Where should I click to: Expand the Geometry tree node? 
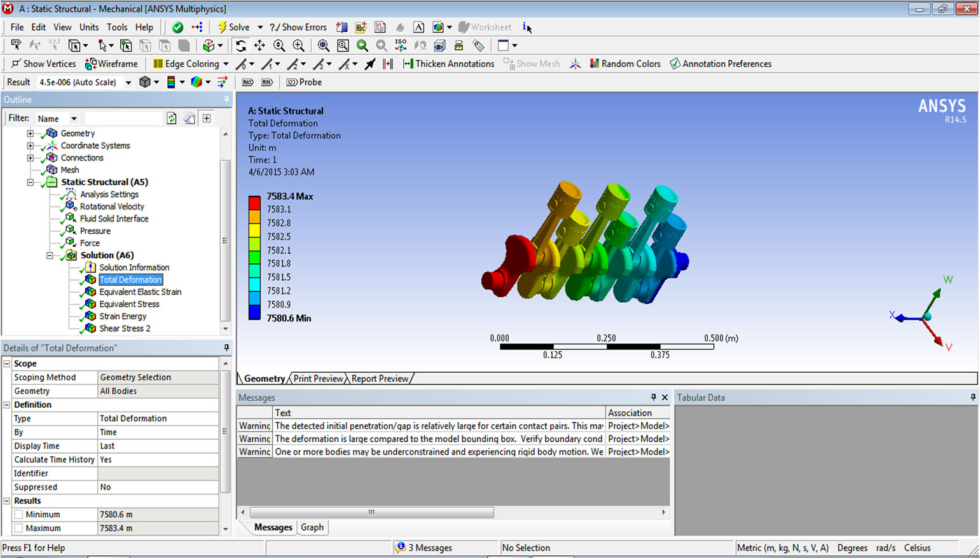(x=30, y=134)
